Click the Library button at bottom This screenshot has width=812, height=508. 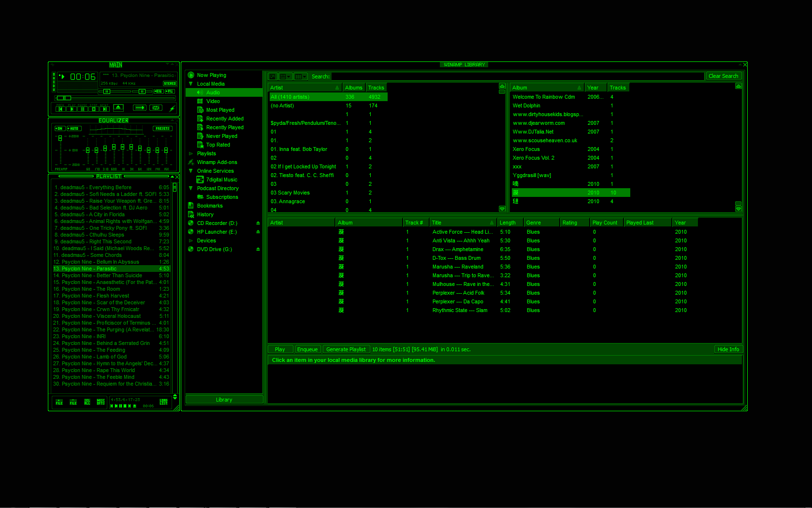(x=224, y=400)
